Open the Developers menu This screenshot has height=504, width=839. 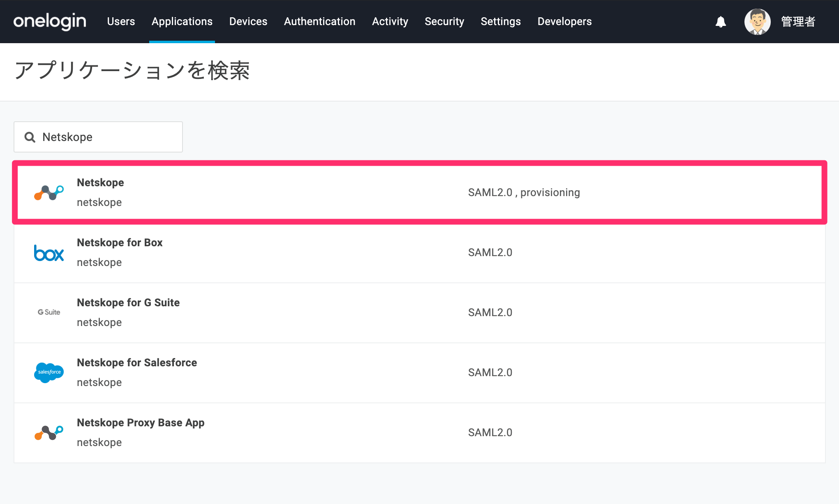click(565, 21)
